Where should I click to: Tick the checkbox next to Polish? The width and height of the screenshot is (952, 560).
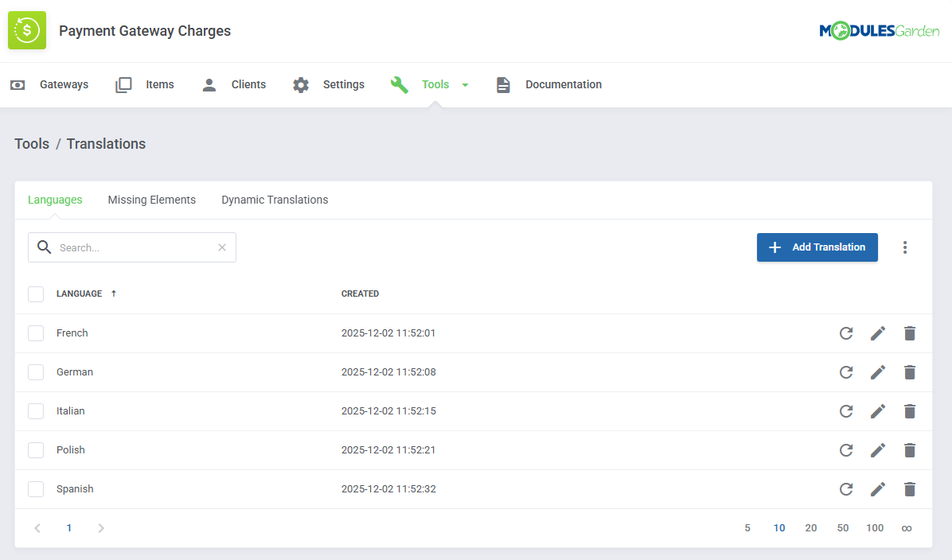(x=36, y=450)
